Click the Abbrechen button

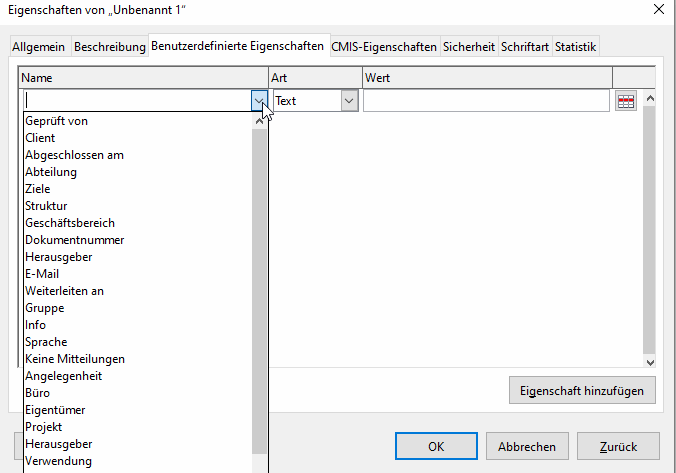527,446
